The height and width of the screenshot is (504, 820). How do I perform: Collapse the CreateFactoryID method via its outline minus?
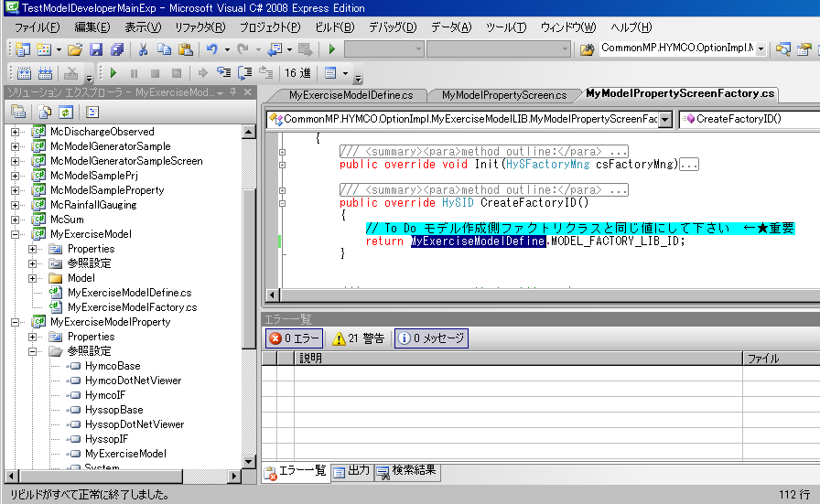click(283, 203)
